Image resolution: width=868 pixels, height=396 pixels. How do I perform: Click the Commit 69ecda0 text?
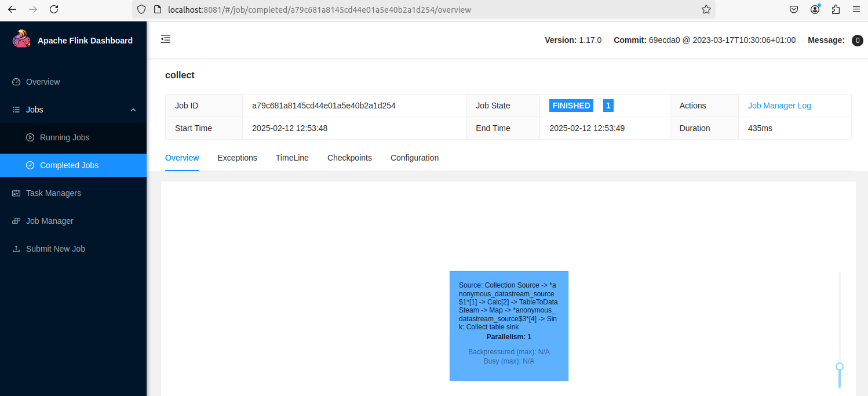click(x=705, y=40)
